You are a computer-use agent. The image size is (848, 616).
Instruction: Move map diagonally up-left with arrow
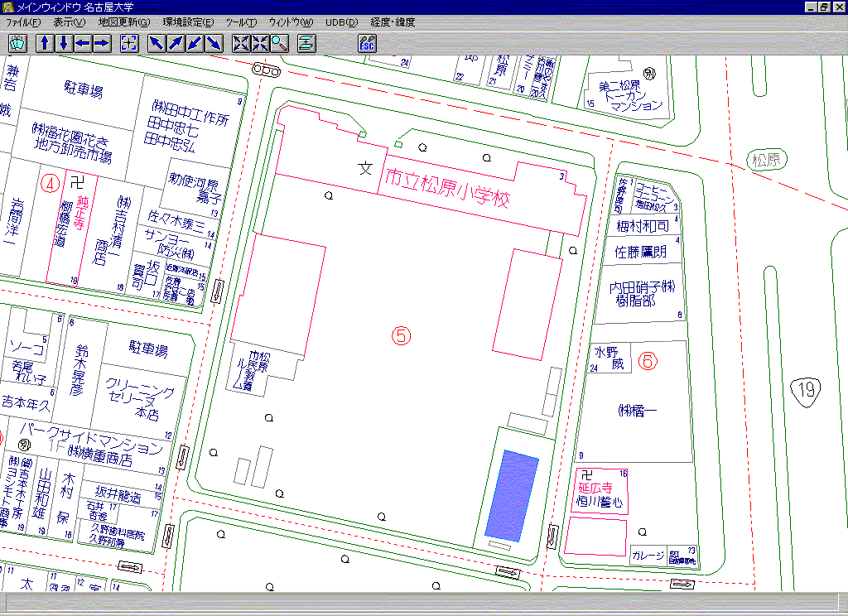tap(157, 43)
